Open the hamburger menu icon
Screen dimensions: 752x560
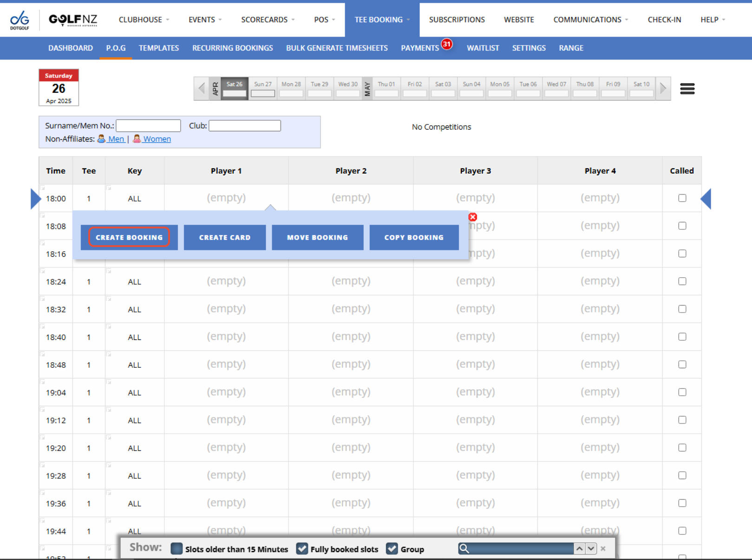coord(687,89)
